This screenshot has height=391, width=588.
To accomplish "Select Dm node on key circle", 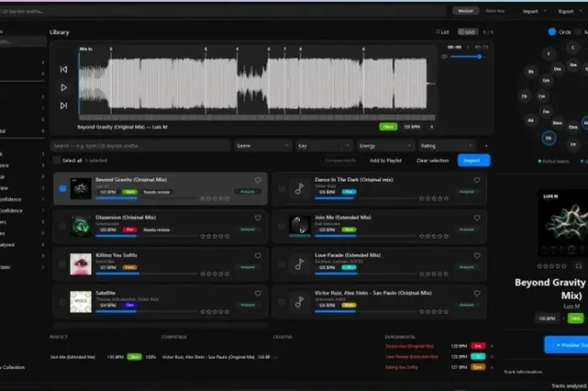I will (558, 69).
